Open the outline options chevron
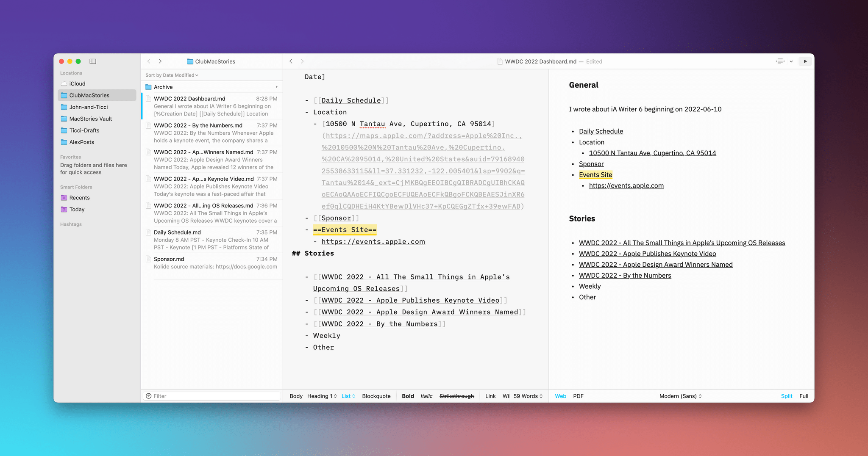Screen dimensions: 868x456 point(791,61)
